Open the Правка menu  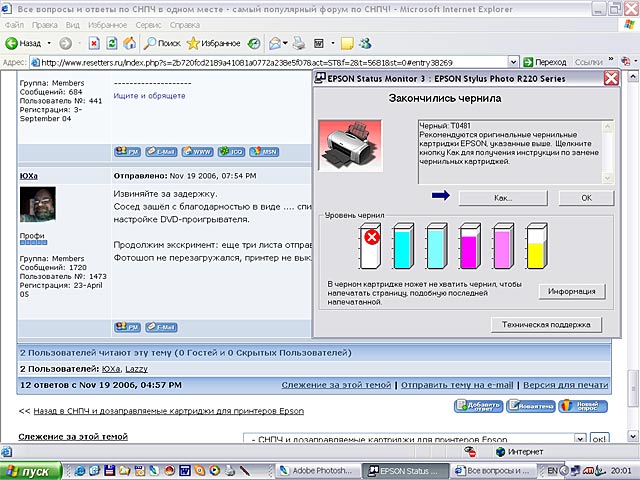[44, 25]
